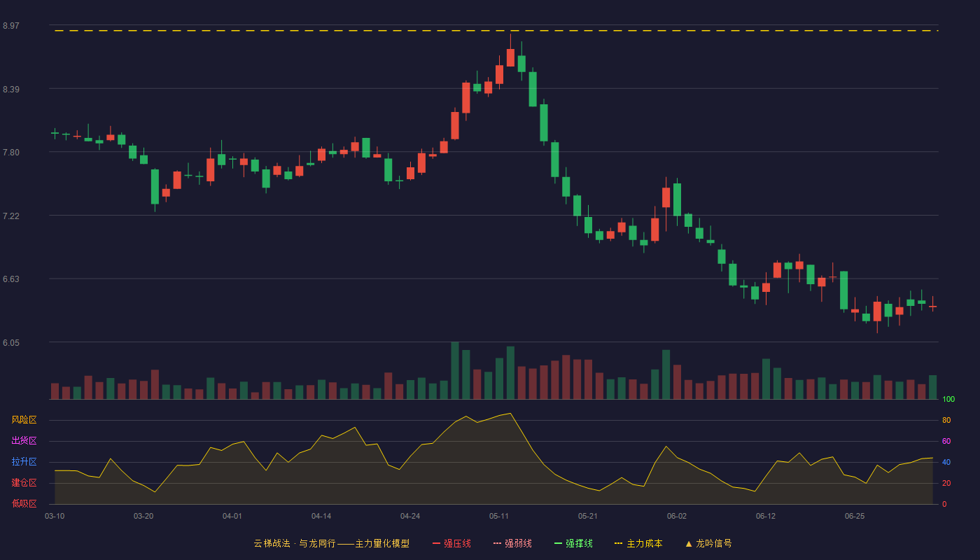Click the 建仓区 zone label
Screen dimensions: 980x560
tap(24, 483)
